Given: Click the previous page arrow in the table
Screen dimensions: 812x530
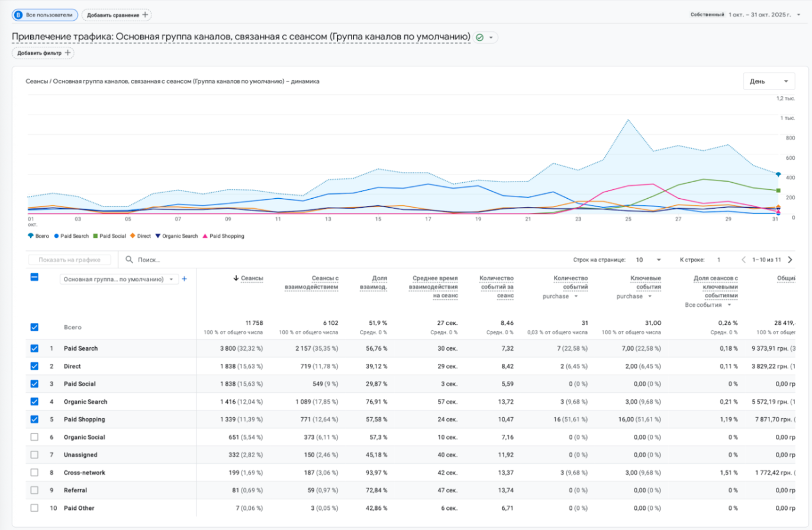Looking at the screenshot, I should click(x=744, y=260).
